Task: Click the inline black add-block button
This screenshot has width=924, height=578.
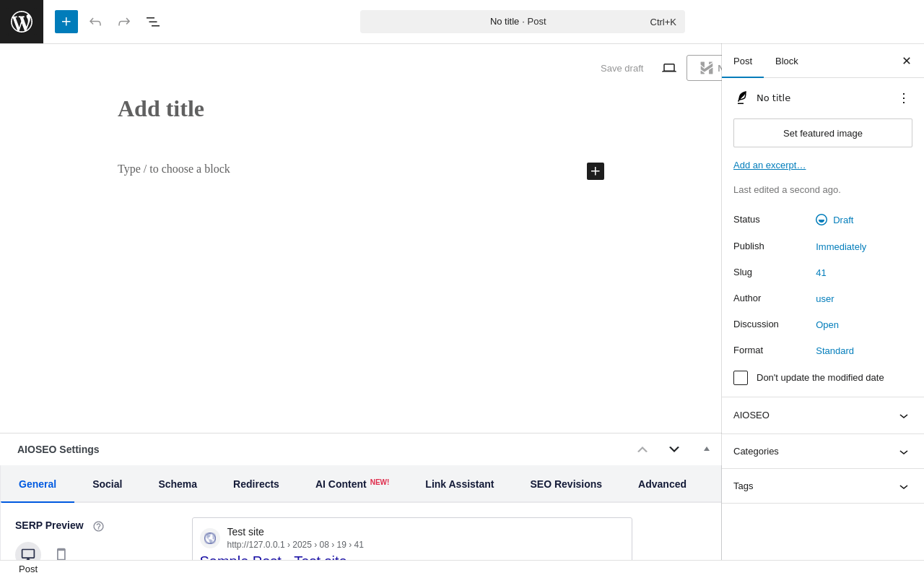Action: tap(596, 171)
